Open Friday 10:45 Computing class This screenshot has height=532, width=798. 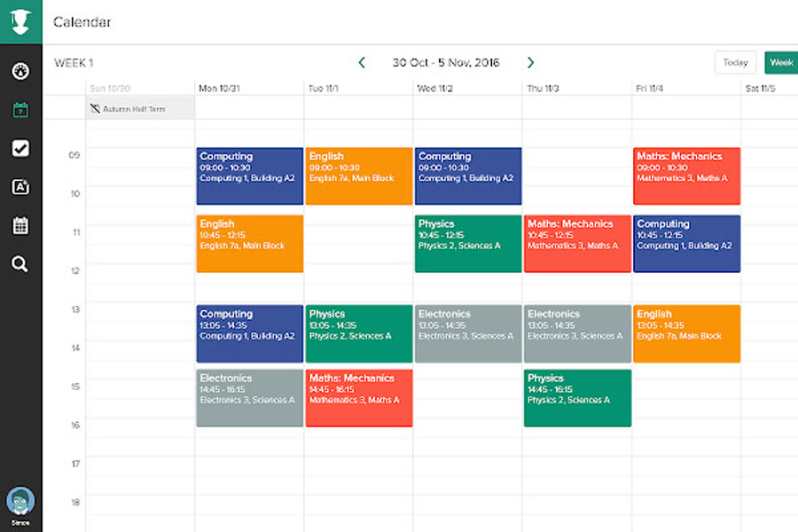coord(687,244)
